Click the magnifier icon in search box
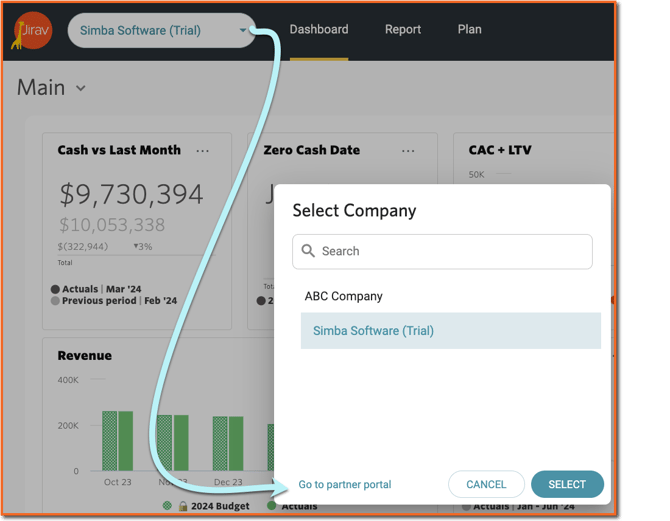 click(x=308, y=251)
